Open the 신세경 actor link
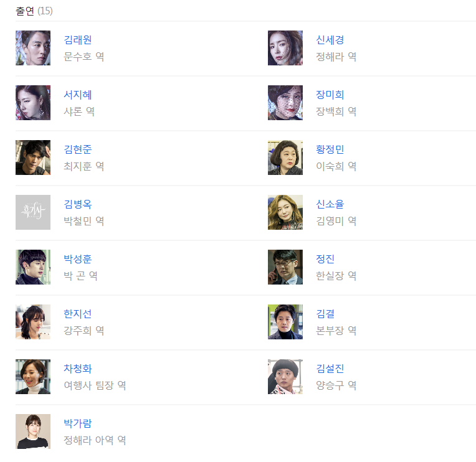 [330, 40]
